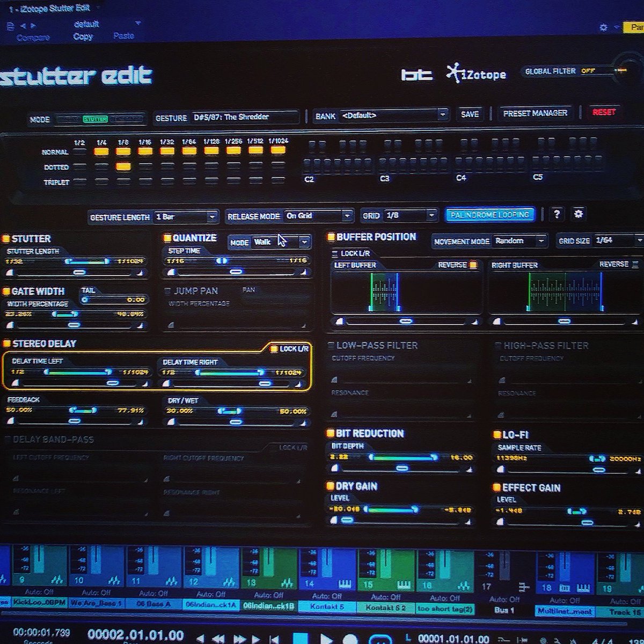The width and height of the screenshot is (644, 644).
Task: Click the Stop transport button
Action: tap(300, 638)
